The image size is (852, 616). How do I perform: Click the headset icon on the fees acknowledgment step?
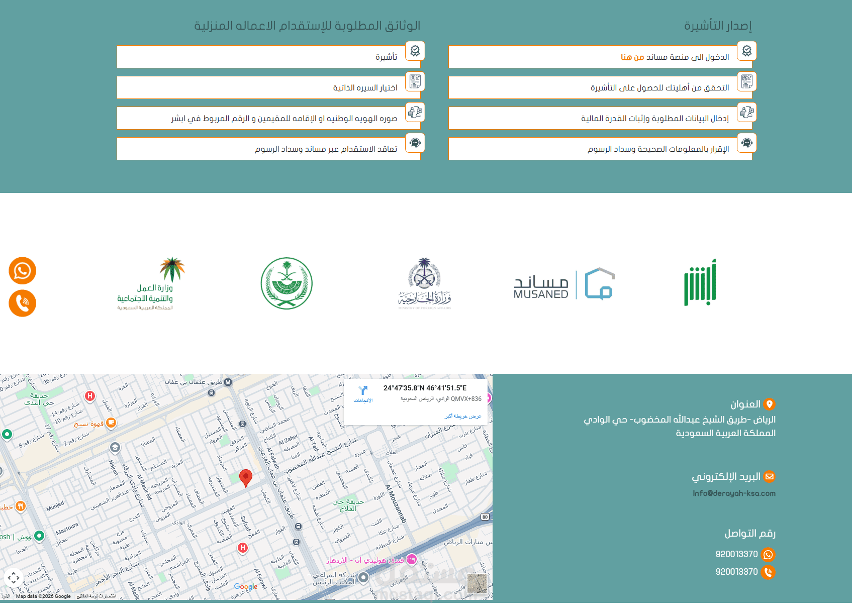pyautogui.click(x=747, y=143)
